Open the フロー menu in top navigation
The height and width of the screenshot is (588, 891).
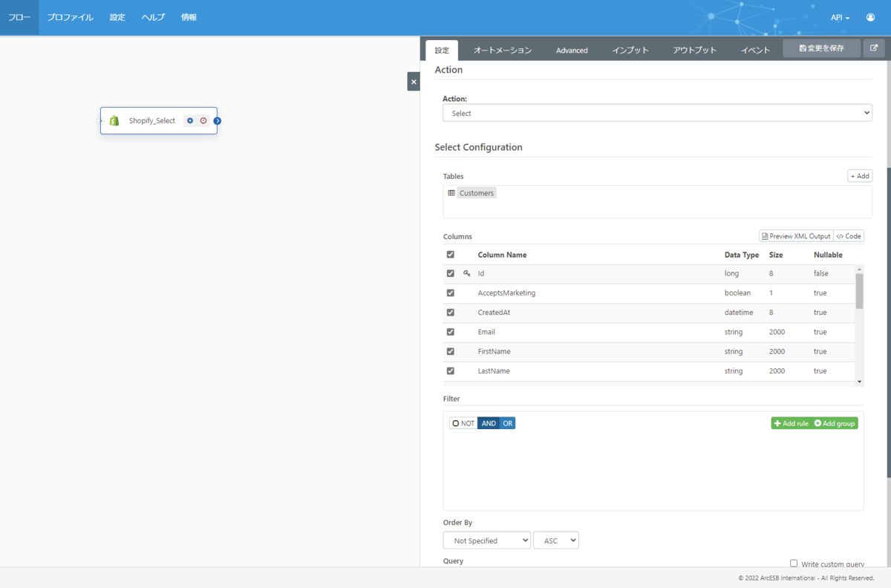19,17
